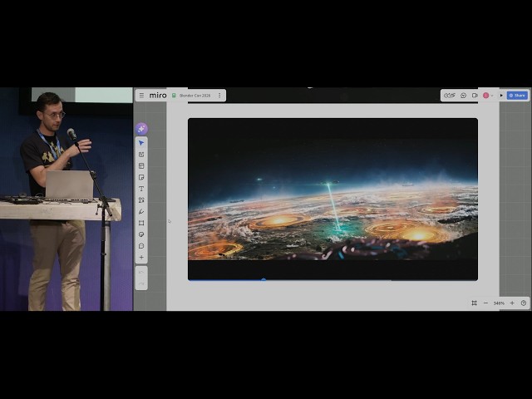
Task: Select the Pen drawing tool
Action: pyautogui.click(x=141, y=212)
